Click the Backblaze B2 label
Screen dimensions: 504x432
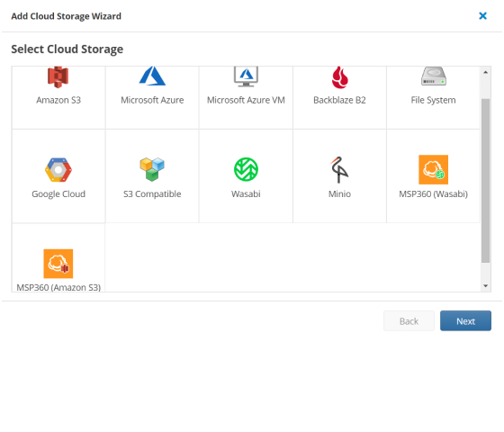pyautogui.click(x=340, y=100)
